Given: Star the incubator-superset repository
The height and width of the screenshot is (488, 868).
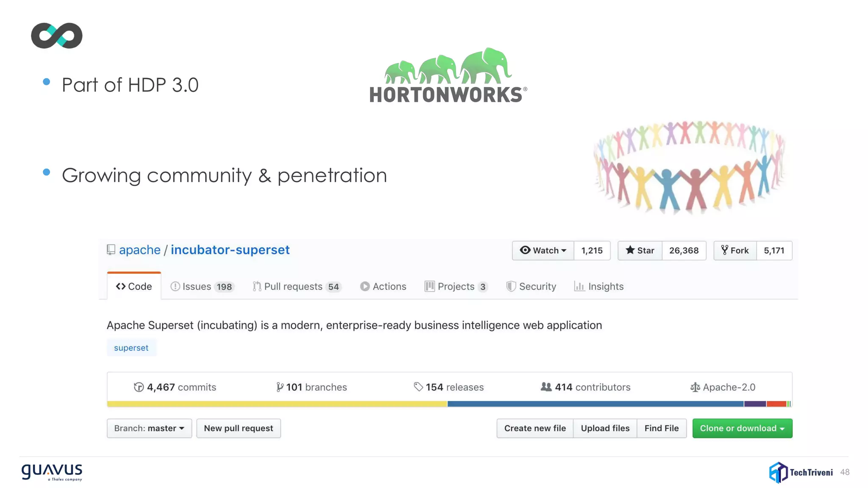Looking at the screenshot, I should click(640, 250).
